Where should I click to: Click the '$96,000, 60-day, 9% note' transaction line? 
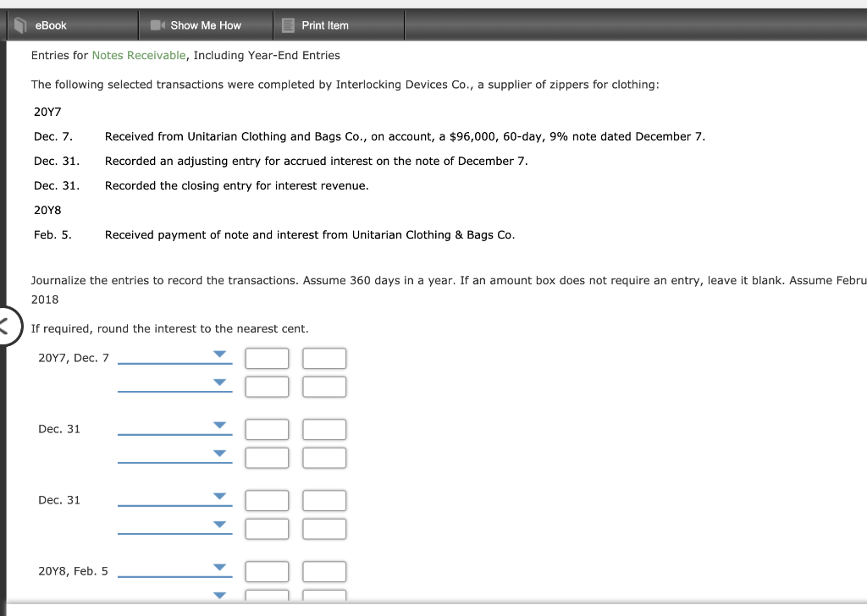click(405, 136)
